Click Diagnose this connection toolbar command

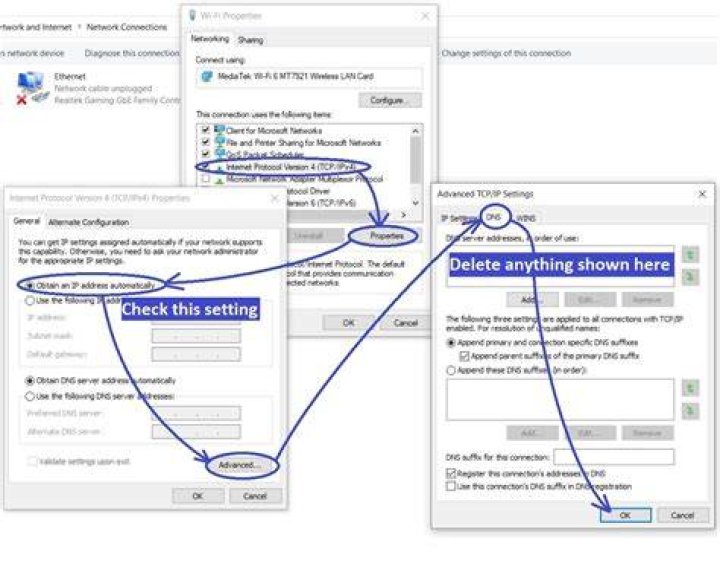click(x=132, y=53)
